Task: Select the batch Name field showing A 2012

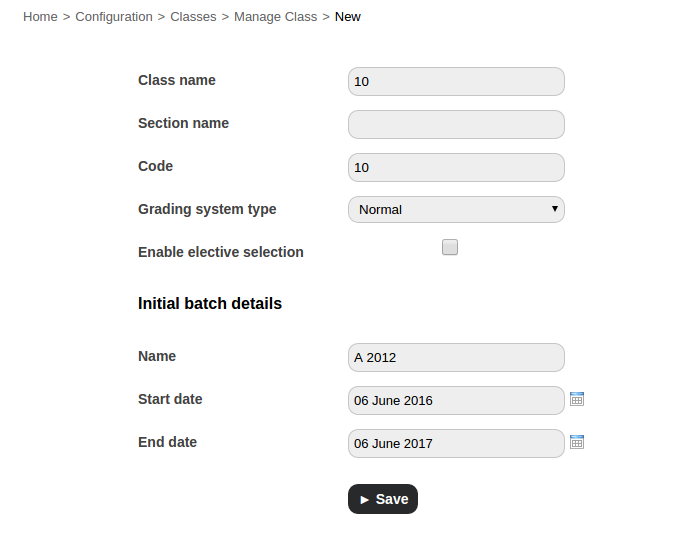Action: click(456, 357)
